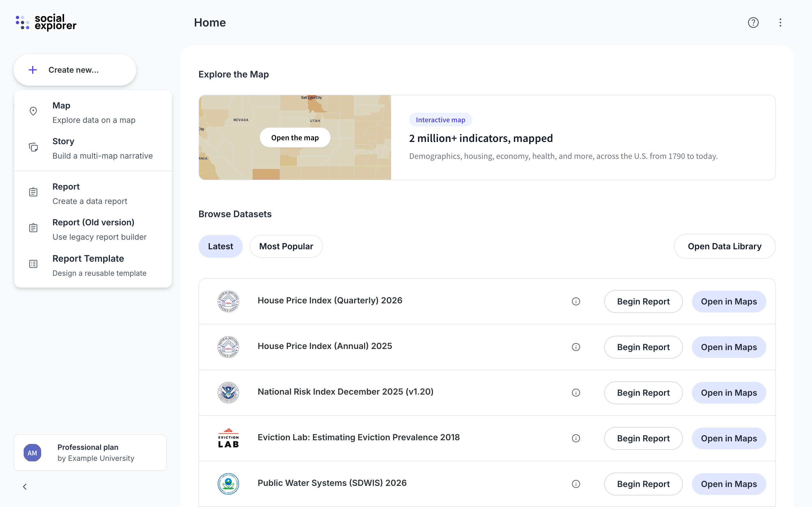Open the help question mark icon
The height and width of the screenshot is (507, 812).
(753, 23)
